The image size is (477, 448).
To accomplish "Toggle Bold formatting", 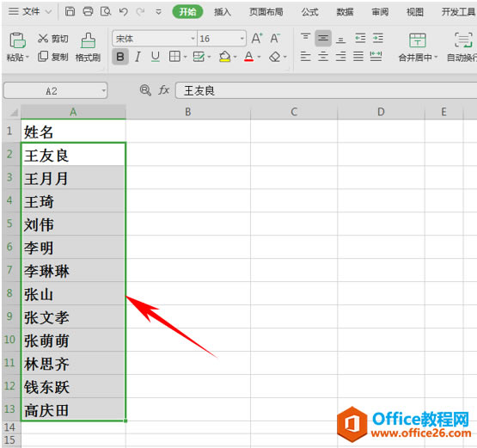I will coord(119,57).
